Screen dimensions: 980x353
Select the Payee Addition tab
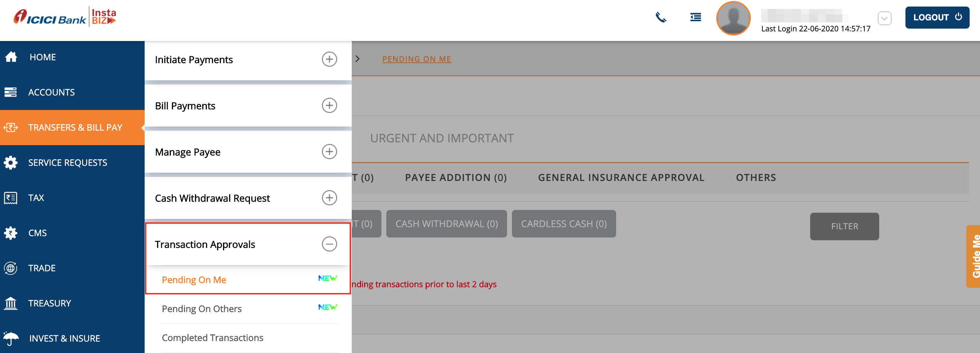click(456, 177)
